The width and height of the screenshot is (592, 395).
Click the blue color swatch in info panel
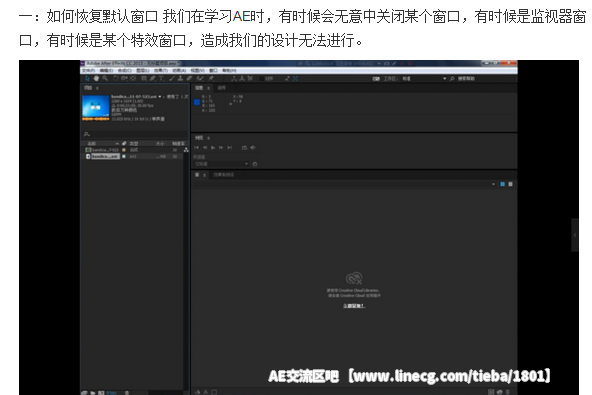197,102
